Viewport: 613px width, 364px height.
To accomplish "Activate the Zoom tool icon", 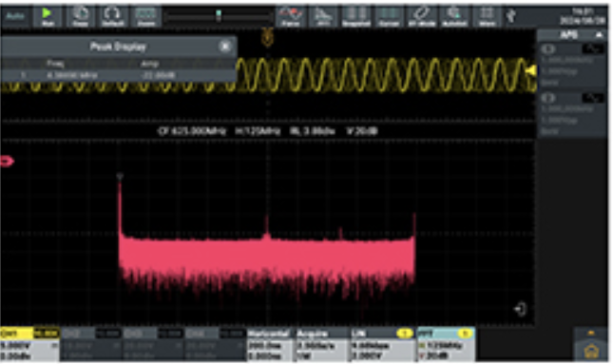I will coord(145,16).
